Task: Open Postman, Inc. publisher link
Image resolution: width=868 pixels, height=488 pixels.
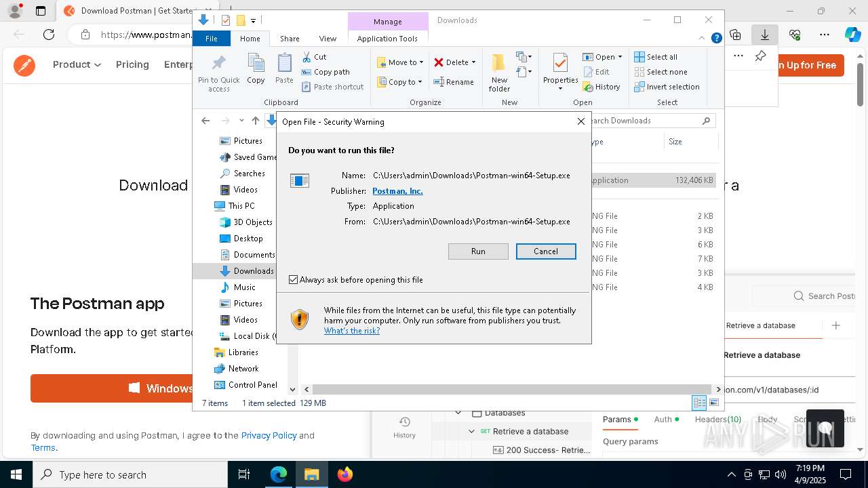Action: (397, 191)
